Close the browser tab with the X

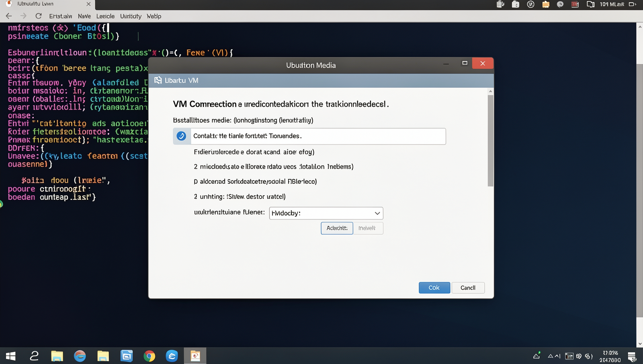point(89,4)
